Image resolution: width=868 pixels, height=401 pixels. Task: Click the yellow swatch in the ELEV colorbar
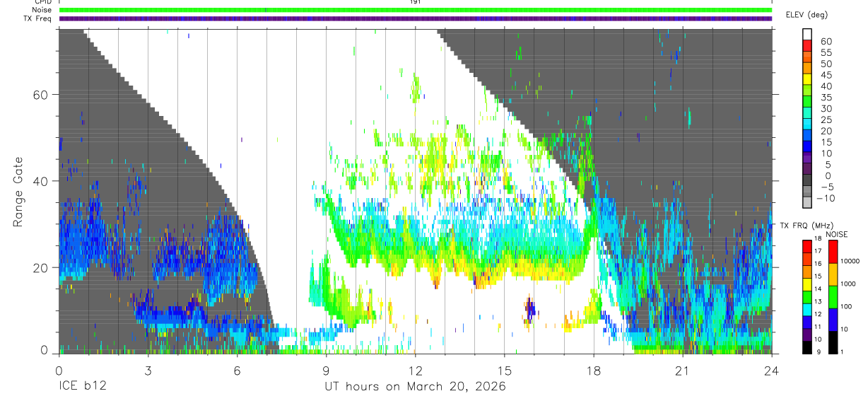coord(808,78)
